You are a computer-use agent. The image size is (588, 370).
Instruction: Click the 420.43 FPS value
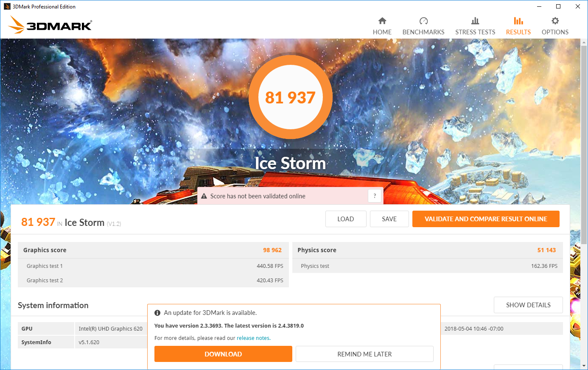coord(270,281)
